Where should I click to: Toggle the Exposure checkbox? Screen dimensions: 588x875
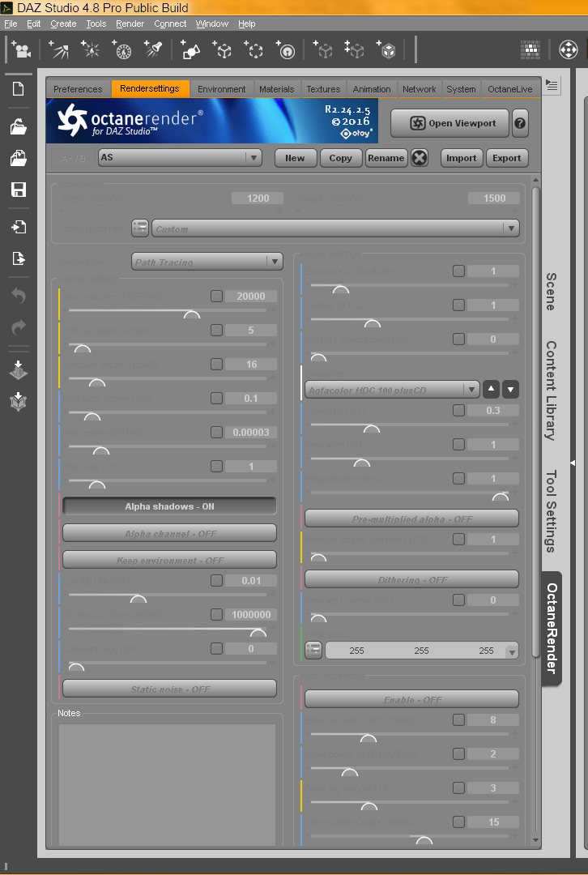tap(458, 271)
